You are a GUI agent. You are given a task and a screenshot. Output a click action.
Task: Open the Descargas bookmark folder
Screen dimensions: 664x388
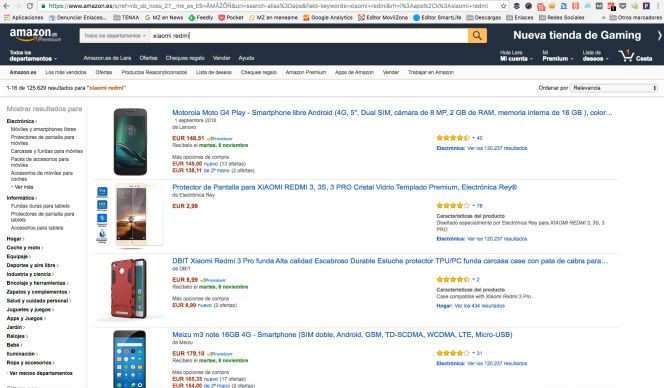[x=484, y=18]
